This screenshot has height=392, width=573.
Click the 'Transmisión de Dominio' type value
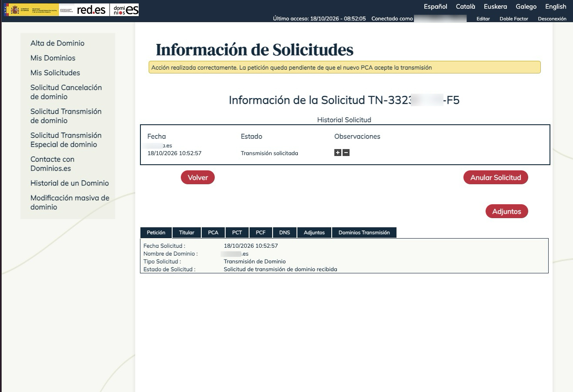coord(255,261)
